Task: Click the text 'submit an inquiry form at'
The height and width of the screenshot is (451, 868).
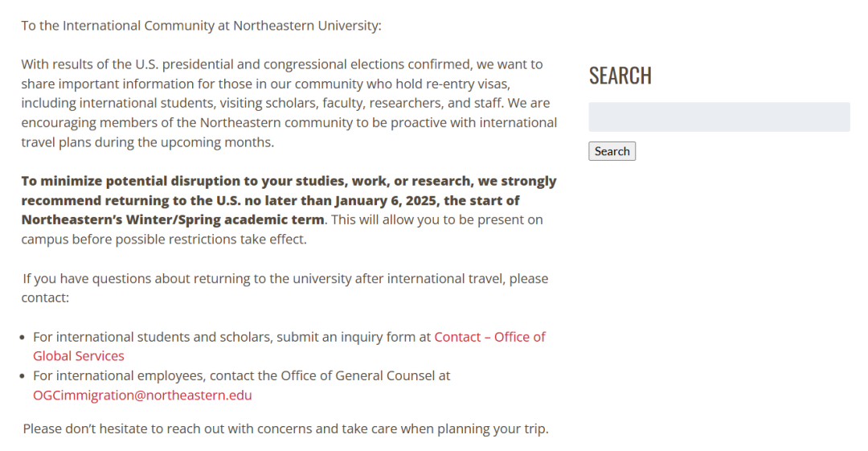Action: 354,337
